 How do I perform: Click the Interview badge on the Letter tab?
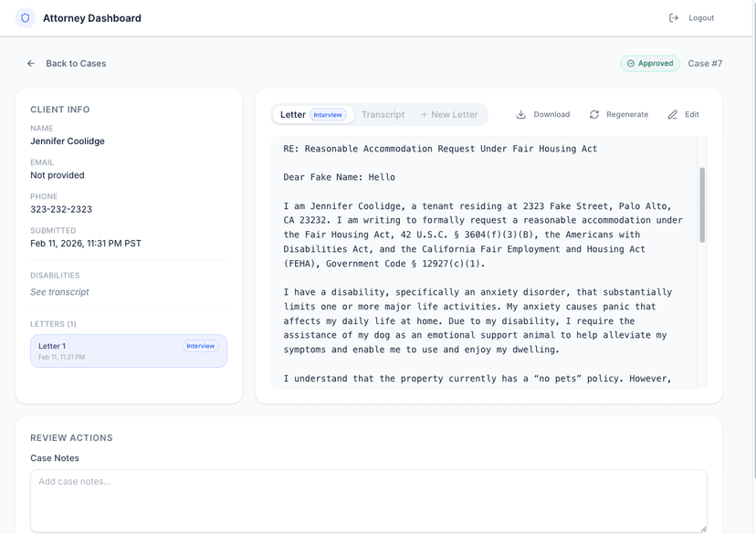click(x=328, y=114)
